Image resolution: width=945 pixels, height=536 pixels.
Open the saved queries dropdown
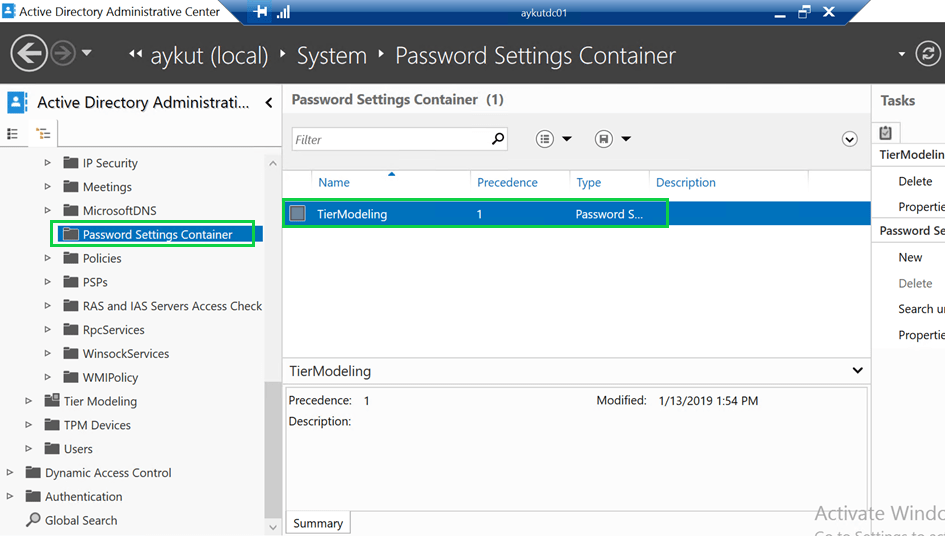pyautogui.click(x=612, y=139)
